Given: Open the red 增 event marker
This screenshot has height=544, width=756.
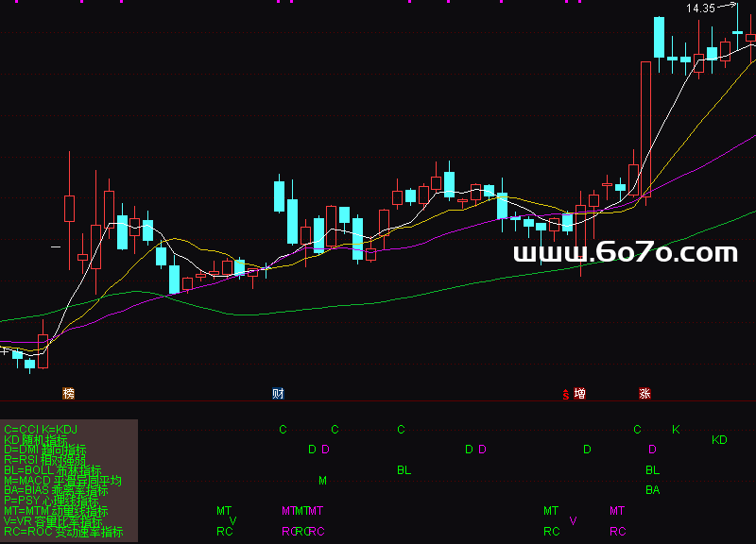Looking at the screenshot, I should (579, 393).
